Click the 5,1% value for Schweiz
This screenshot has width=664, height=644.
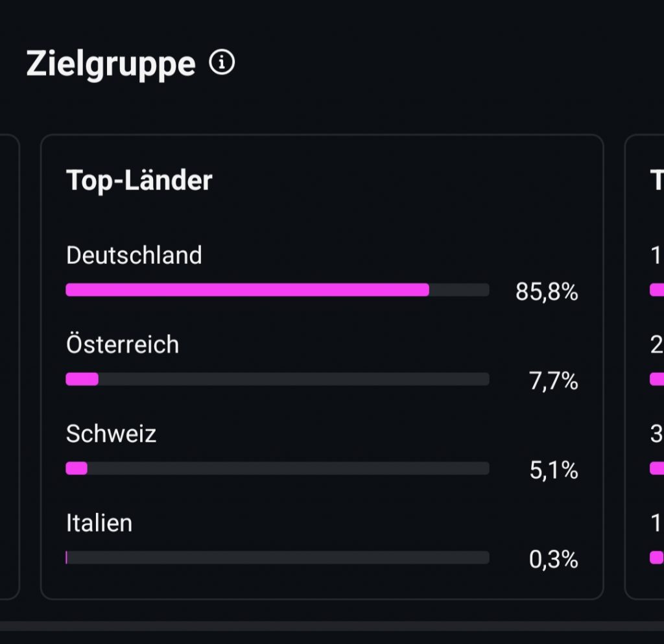553,470
